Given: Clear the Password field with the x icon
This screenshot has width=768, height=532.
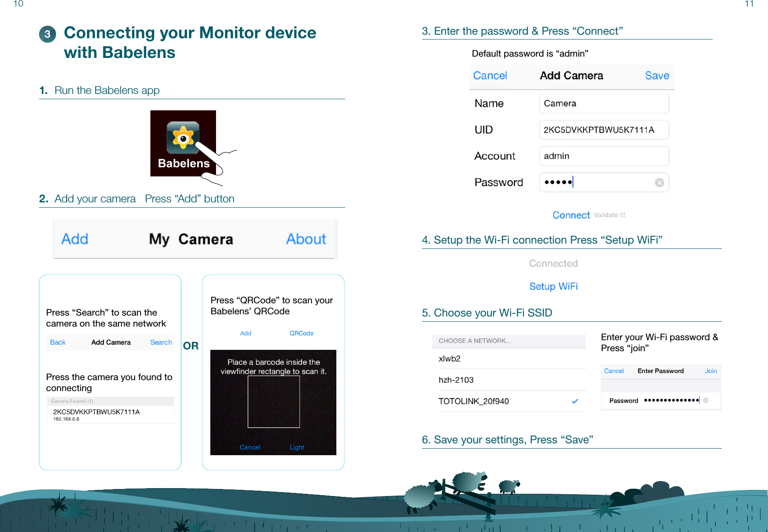Looking at the screenshot, I should [x=659, y=183].
